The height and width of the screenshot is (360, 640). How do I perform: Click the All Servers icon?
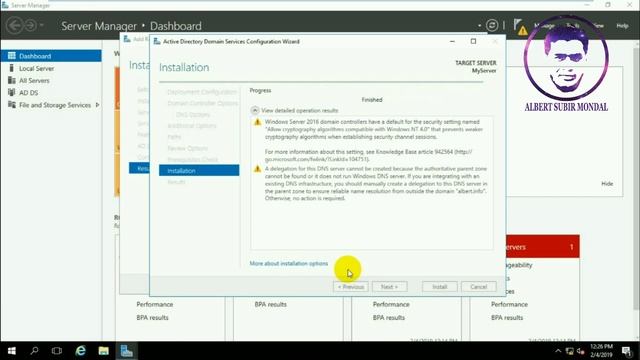click(11, 80)
